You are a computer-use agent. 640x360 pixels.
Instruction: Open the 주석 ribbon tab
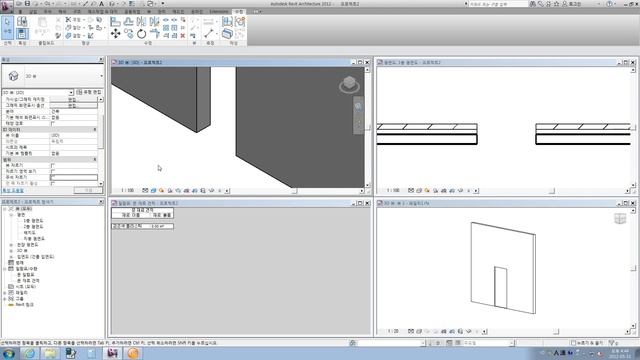tap(48, 11)
